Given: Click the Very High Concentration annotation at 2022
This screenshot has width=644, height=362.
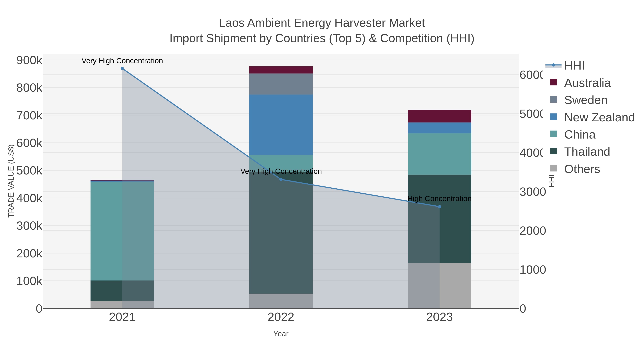Looking at the screenshot, I should pos(281,171).
